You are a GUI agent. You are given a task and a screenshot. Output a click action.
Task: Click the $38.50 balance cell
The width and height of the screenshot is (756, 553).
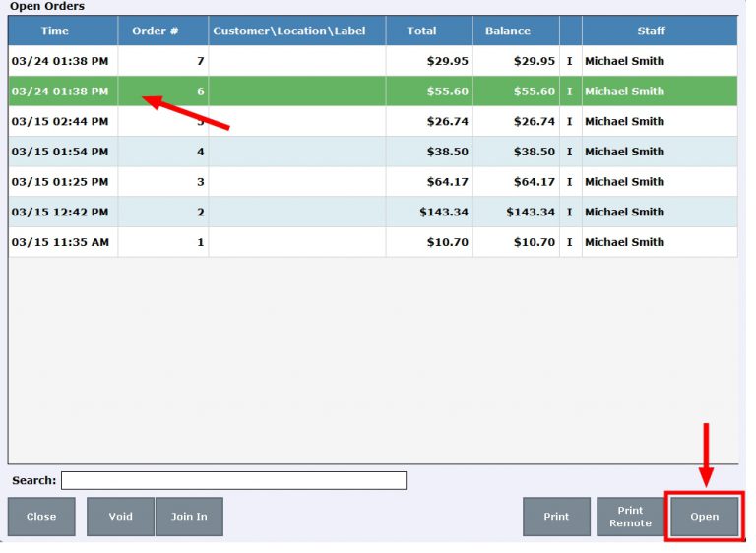click(x=516, y=152)
